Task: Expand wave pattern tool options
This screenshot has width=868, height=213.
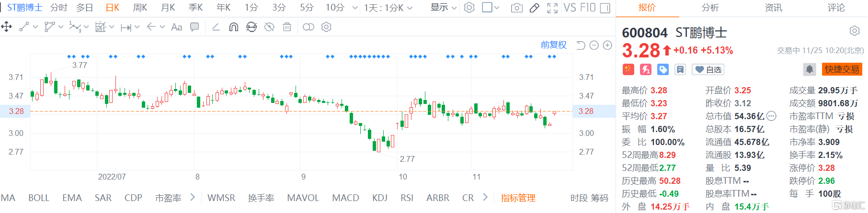Action: [x=87, y=27]
